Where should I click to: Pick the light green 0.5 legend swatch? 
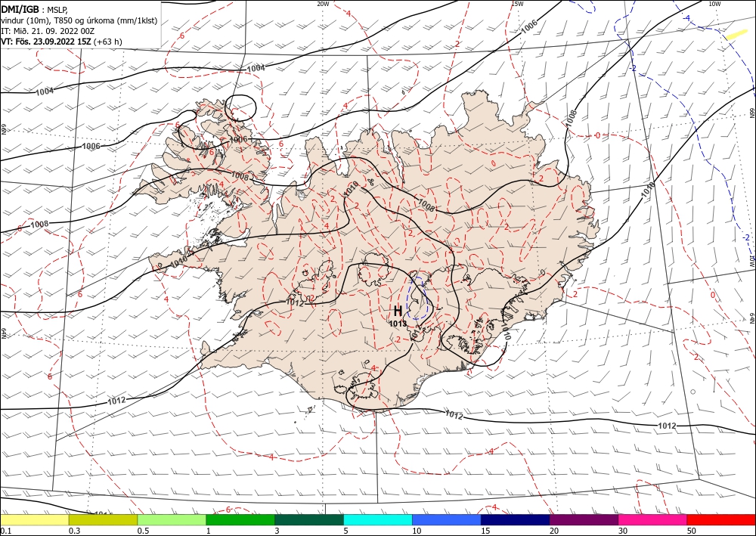tap(172, 519)
